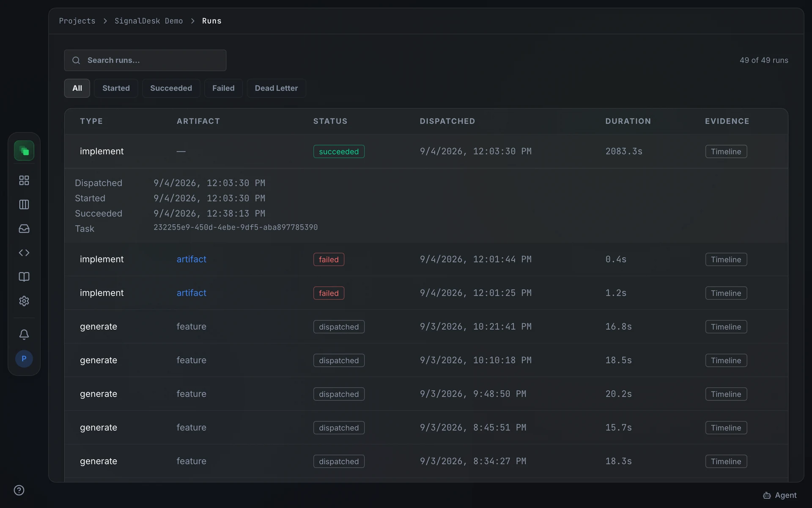Open the settings gear icon in sidebar
The image size is (812, 508).
(x=24, y=301)
